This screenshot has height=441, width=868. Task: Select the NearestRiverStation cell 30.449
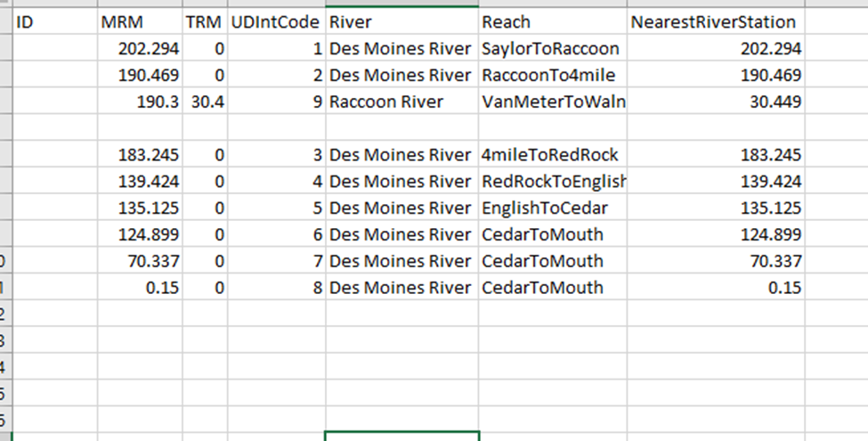pyautogui.click(x=716, y=102)
